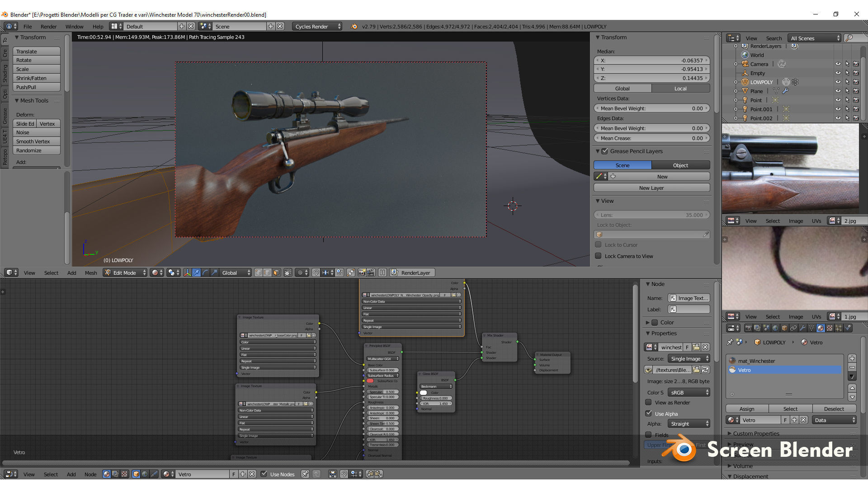Open the Object properties cube icon

784,328
